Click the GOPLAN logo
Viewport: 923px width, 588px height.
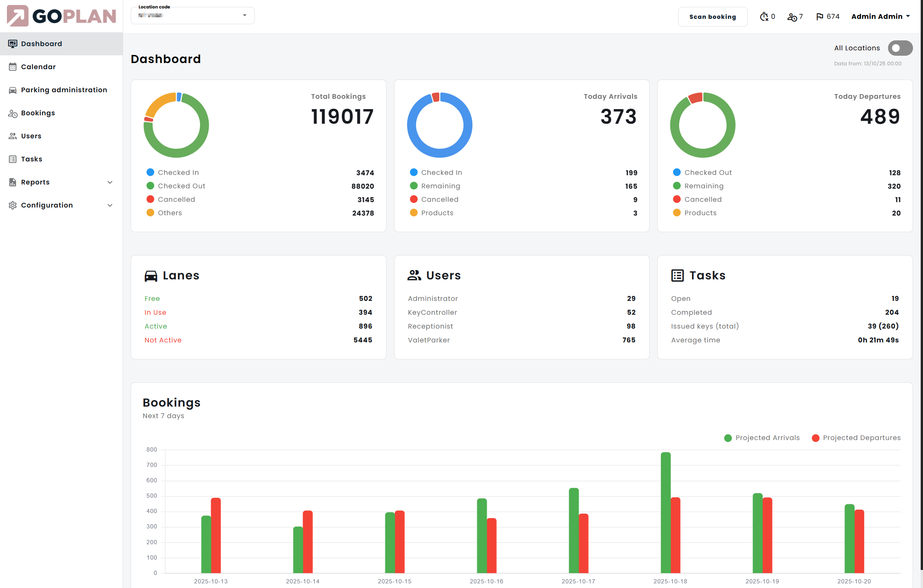[x=61, y=16]
